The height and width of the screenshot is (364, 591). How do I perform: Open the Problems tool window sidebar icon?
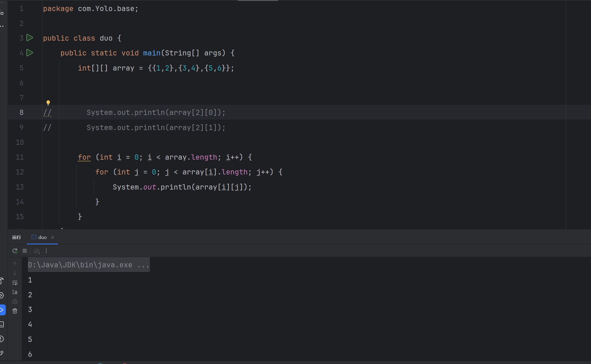point(2,339)
